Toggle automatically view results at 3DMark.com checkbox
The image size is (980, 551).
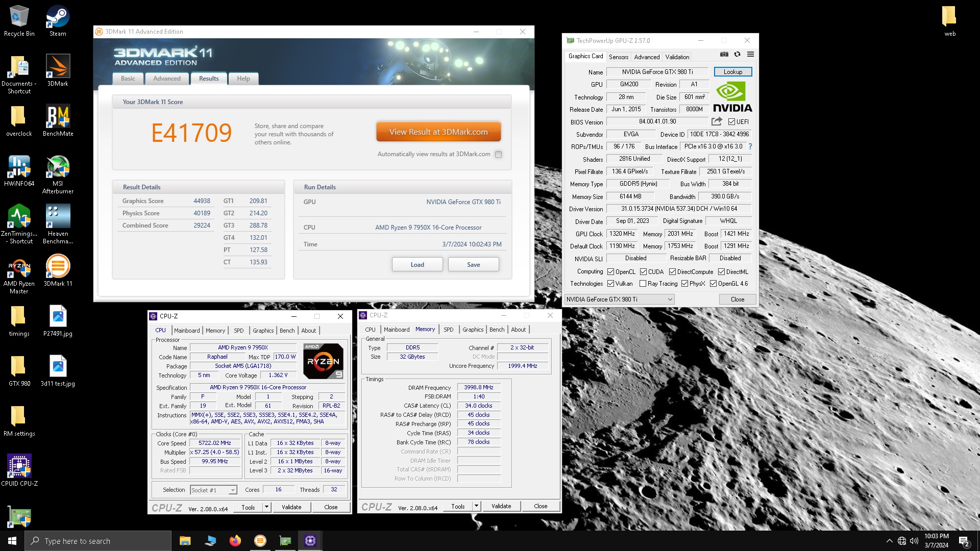498,154
